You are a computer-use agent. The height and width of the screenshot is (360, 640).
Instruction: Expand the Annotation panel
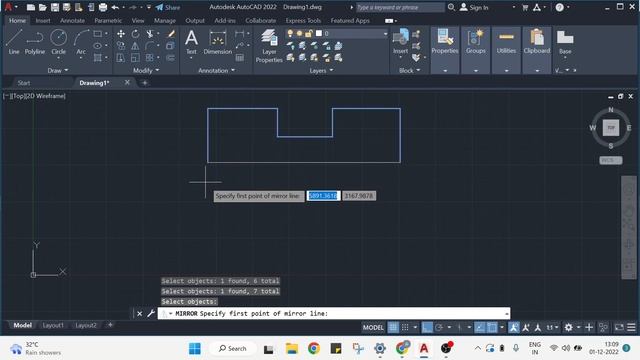coord(216,71)
